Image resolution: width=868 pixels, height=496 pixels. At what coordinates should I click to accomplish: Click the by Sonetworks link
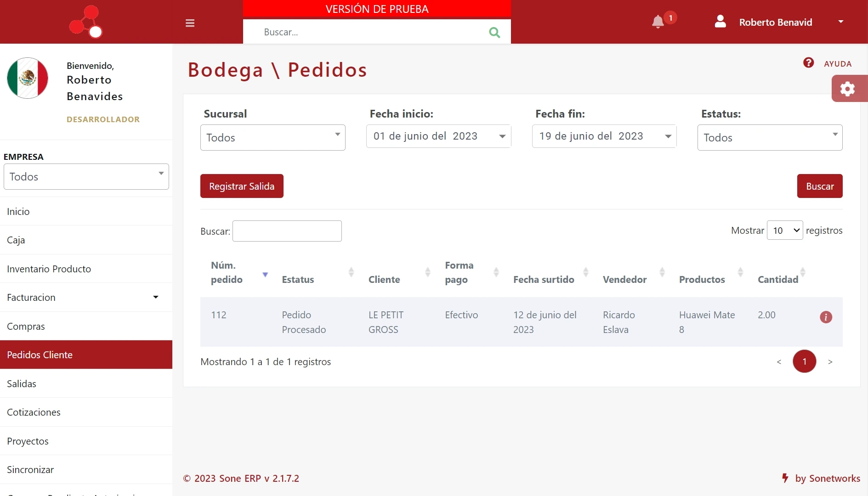pyautogui.click(x=821, y=478)
